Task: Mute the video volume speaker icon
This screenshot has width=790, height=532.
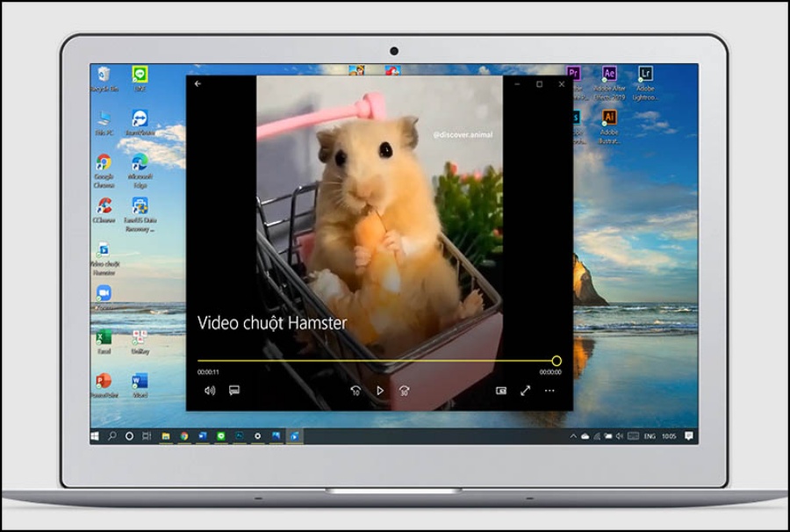Action: point(209,391)
